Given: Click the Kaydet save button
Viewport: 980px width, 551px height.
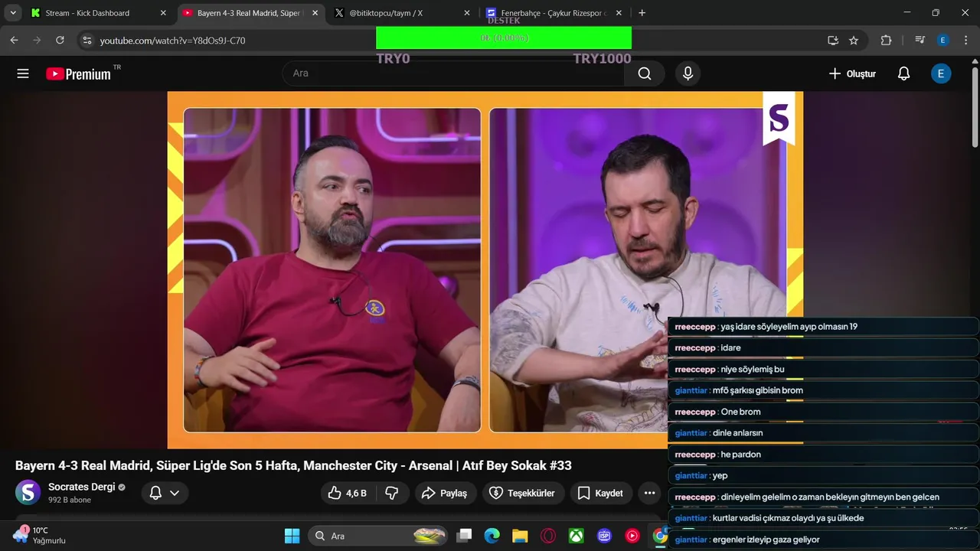Looking at the screenshot, I should (601, 493).
